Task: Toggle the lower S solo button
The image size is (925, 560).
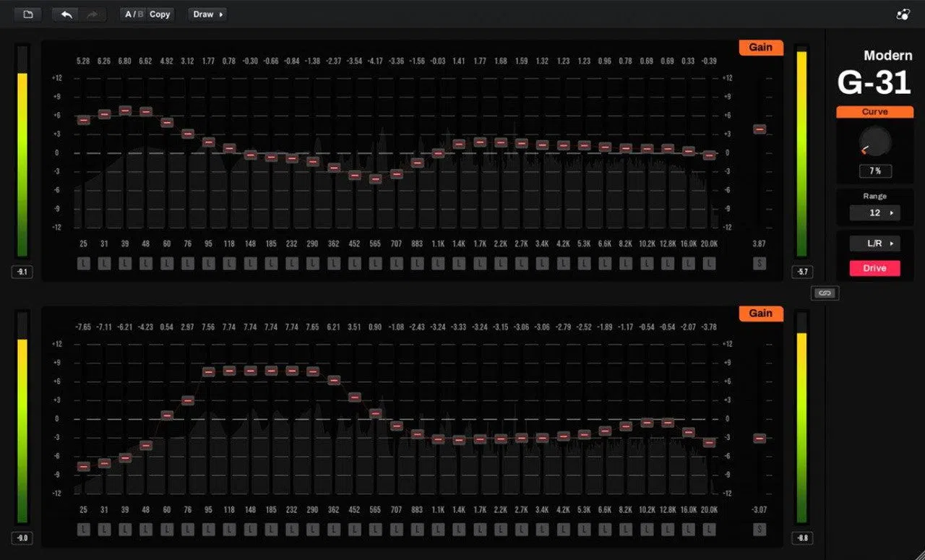Action: [759, 530]
